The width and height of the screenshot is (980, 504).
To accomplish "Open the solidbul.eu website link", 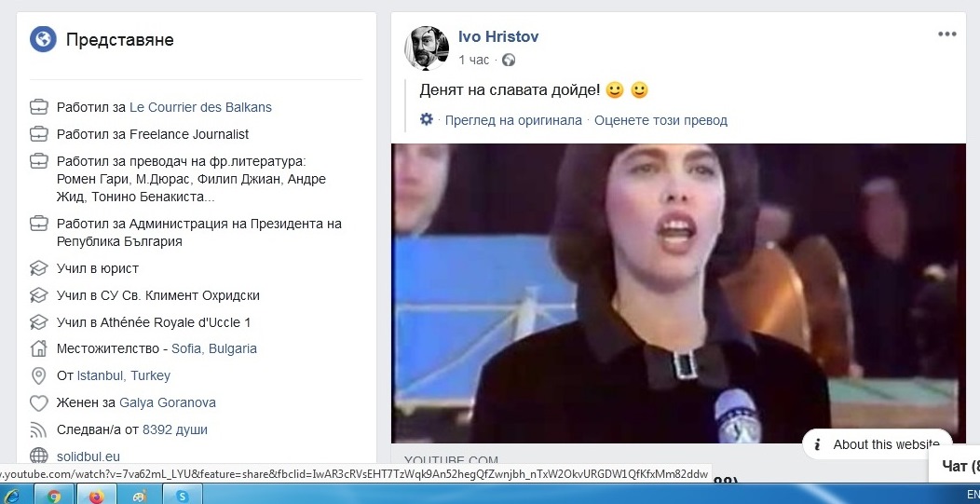I will point(88,456).
